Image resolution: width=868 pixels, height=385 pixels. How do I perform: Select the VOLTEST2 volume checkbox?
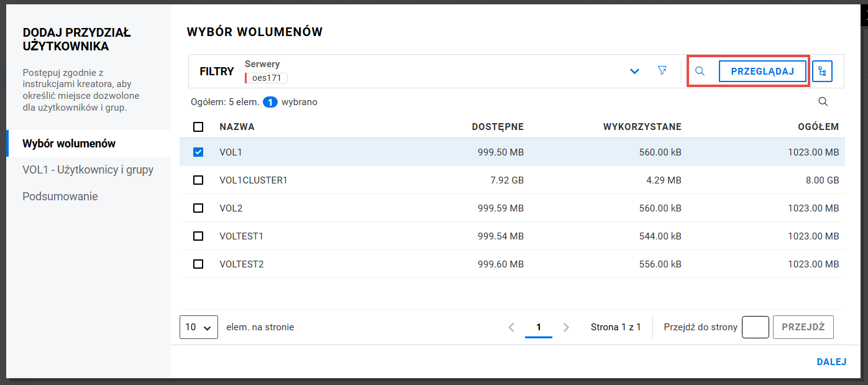(198, 264)
